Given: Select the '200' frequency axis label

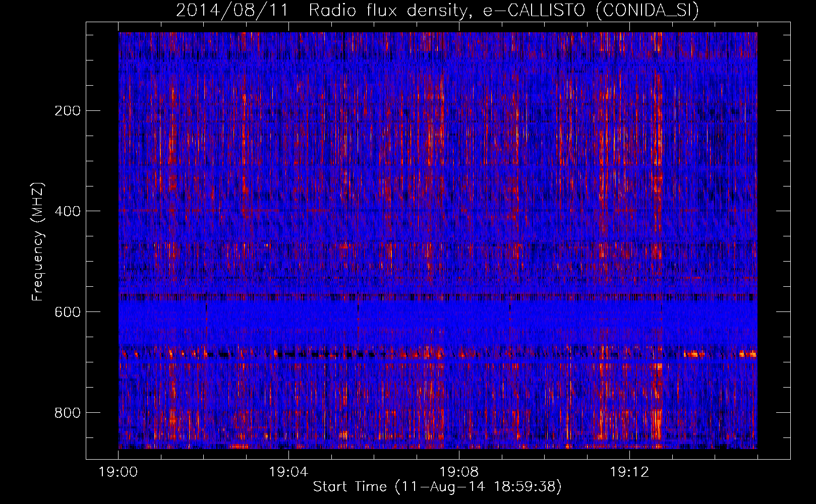Looking at the screenshot, I should pos(68,111).
